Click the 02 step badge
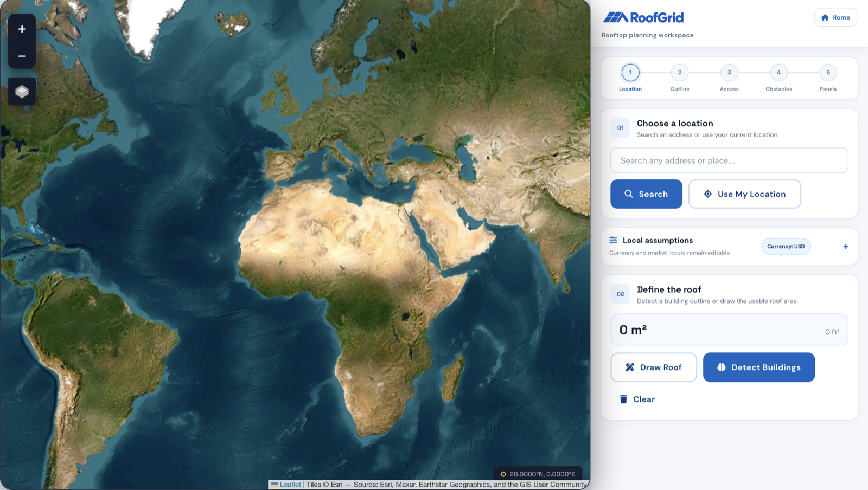 (x=621, y=294)
